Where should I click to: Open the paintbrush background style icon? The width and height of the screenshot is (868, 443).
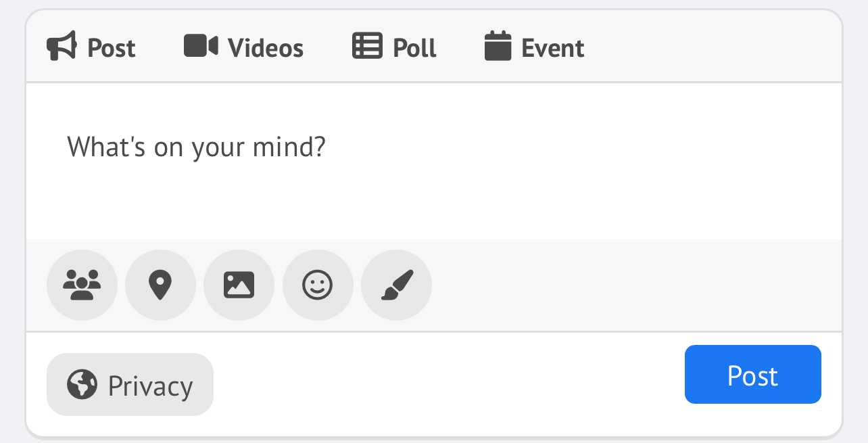[x=396, y=285]
